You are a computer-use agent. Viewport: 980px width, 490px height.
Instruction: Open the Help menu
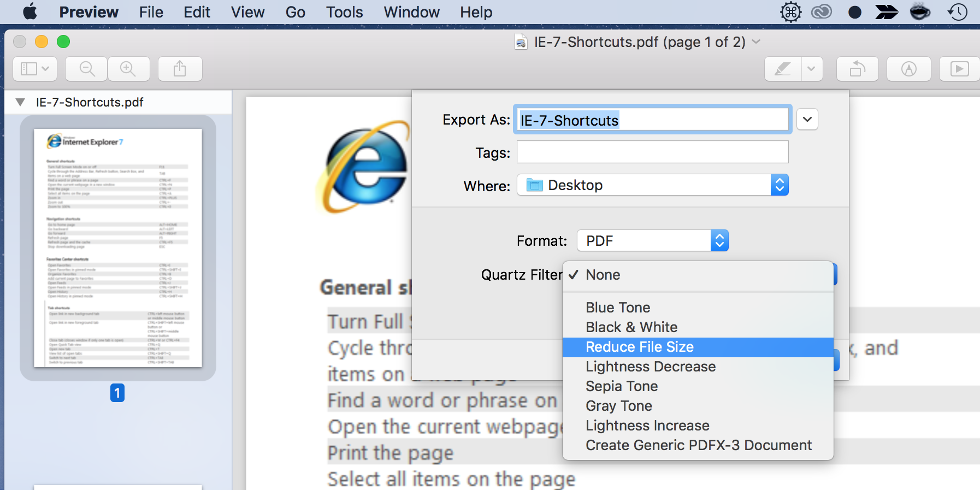(x=476, y=12)
